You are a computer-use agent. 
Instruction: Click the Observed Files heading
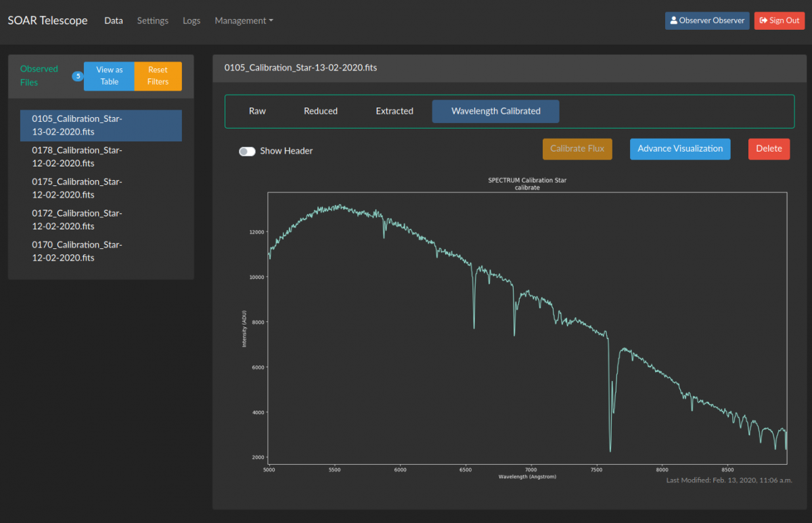[x=39, y=76]
